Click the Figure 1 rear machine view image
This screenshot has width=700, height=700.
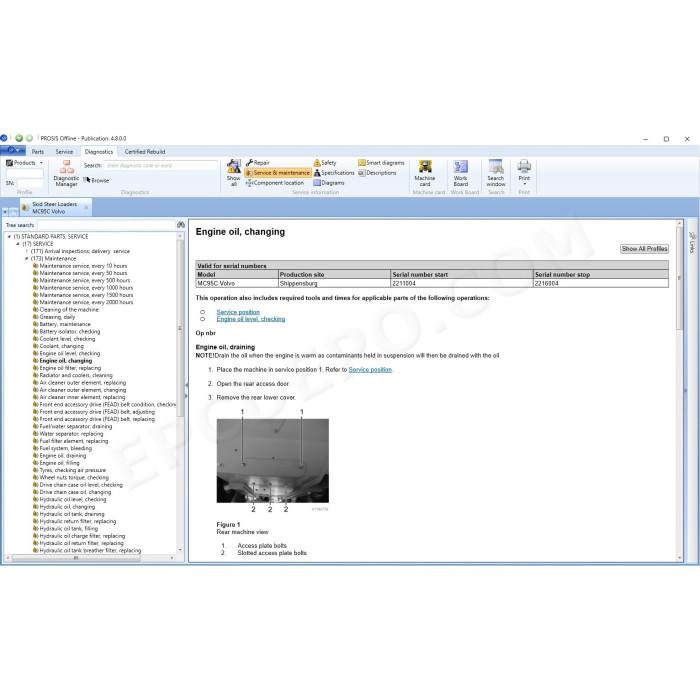[273, 461]
